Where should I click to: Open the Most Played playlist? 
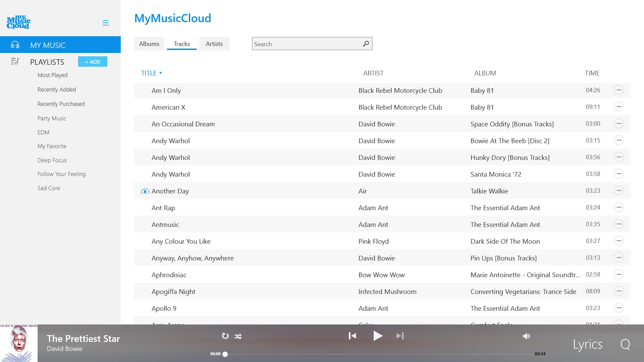(52, 75)
